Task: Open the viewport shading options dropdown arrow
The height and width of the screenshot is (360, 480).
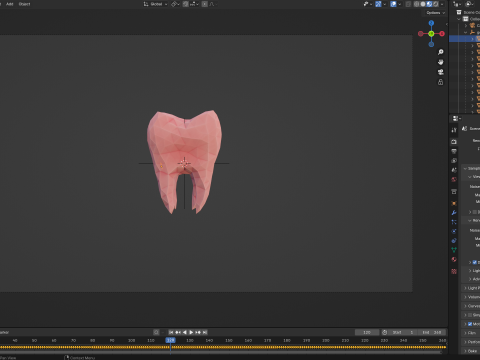Action: click(442, 4)
